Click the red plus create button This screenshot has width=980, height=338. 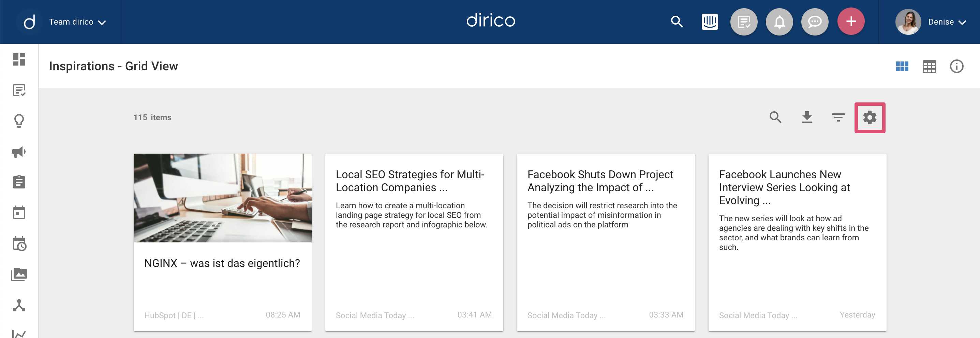(851, 22)
